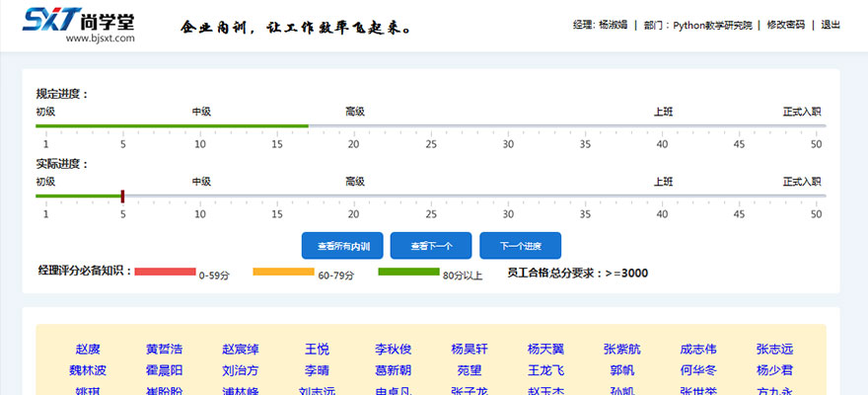
Task: Open employee 王龙飞's entry
Action: [545, 371]
